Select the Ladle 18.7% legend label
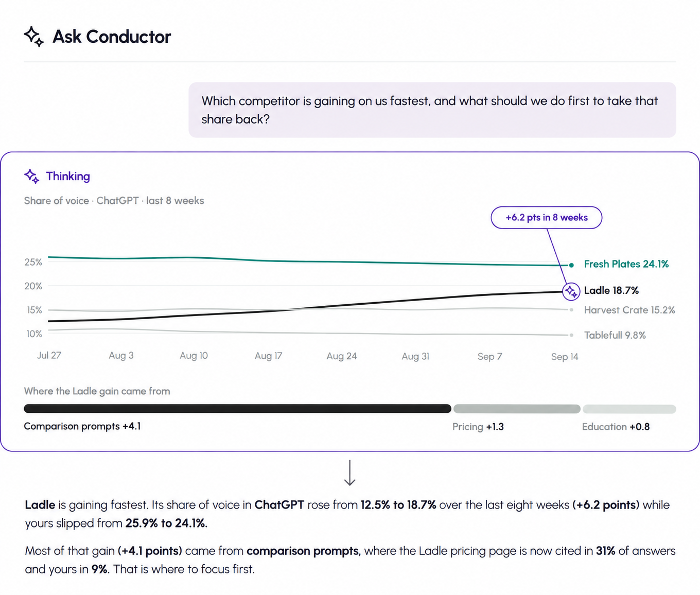The width and height of the screenshot is (700, 595). pos(611,290)
